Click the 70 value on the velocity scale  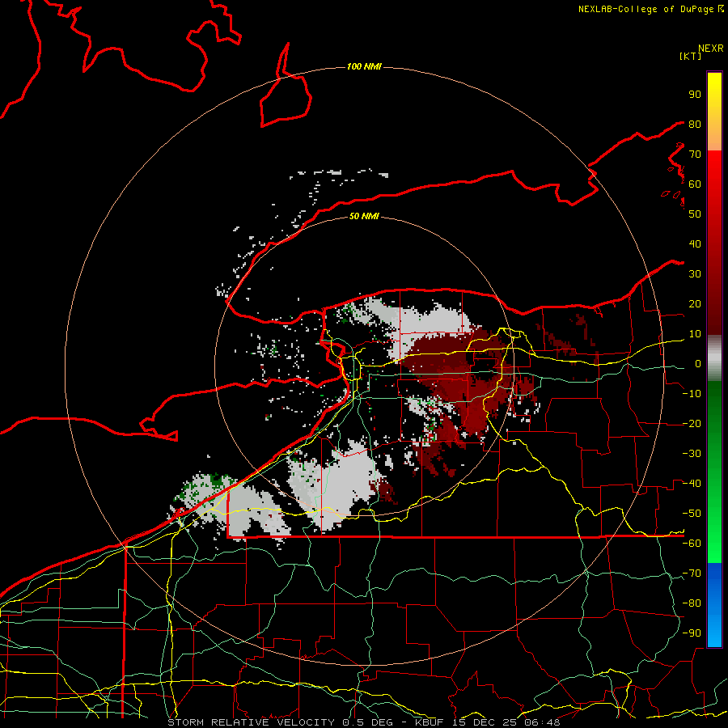[695, 154]
